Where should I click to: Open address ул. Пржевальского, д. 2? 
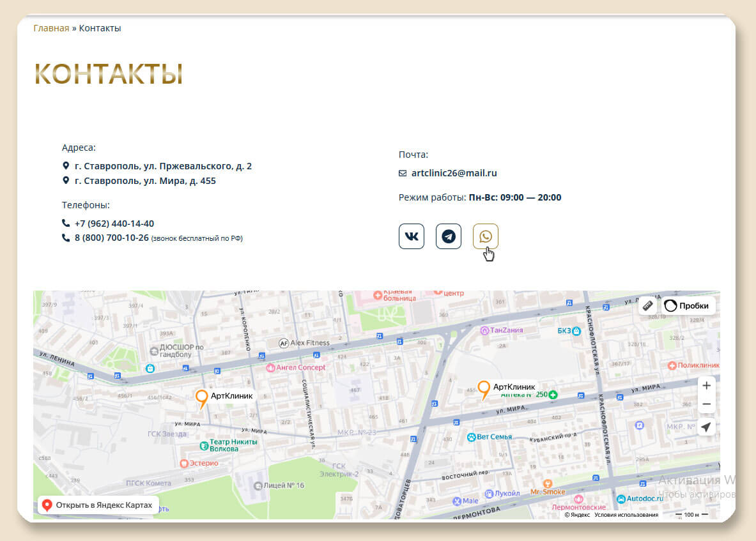[x=163, y=166]
